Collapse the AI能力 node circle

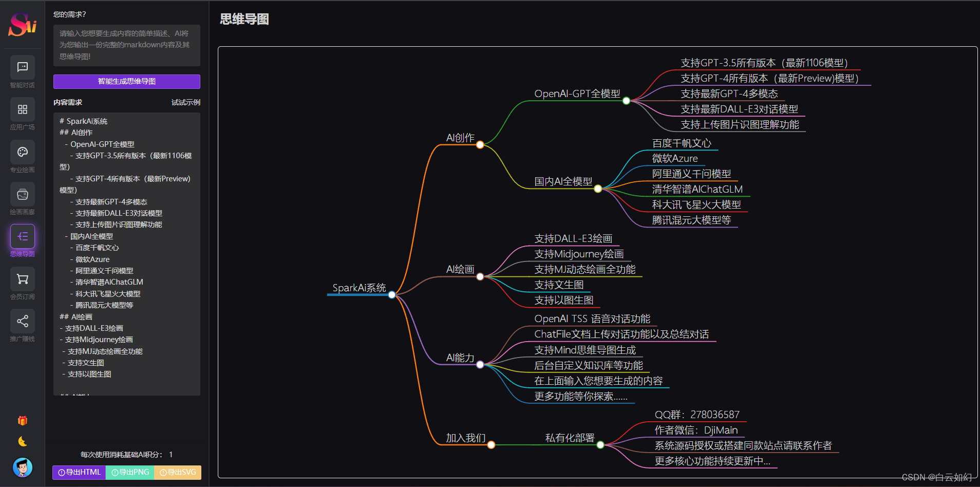(x=480, y=365)
